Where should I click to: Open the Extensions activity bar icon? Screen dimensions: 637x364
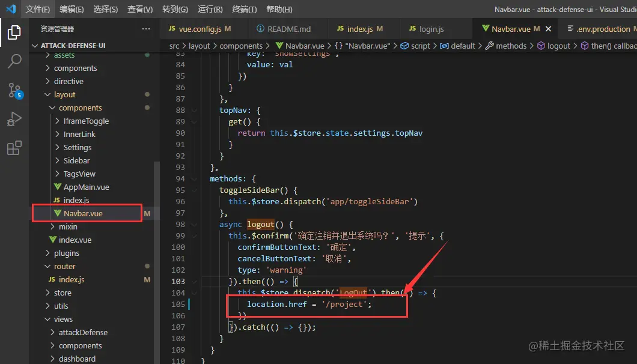14,148
